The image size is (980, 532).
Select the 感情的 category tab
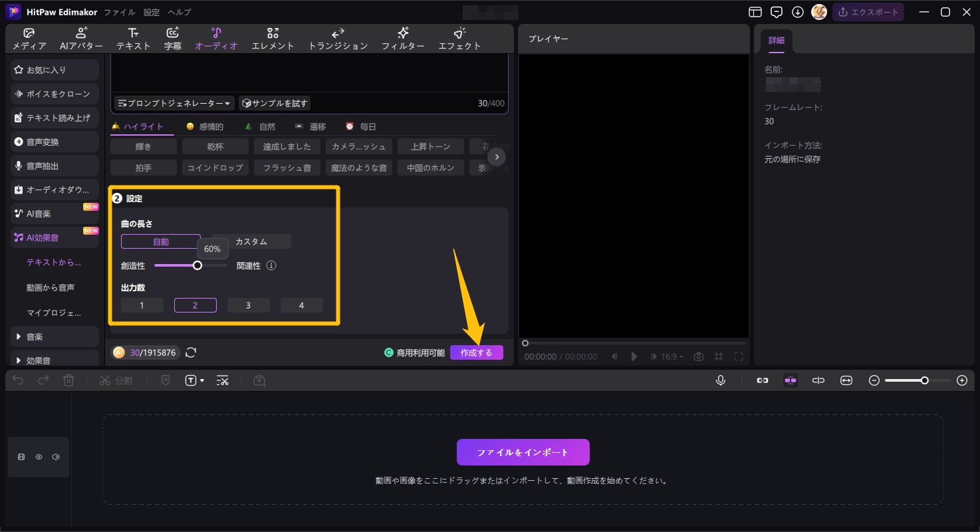(205, 126)
